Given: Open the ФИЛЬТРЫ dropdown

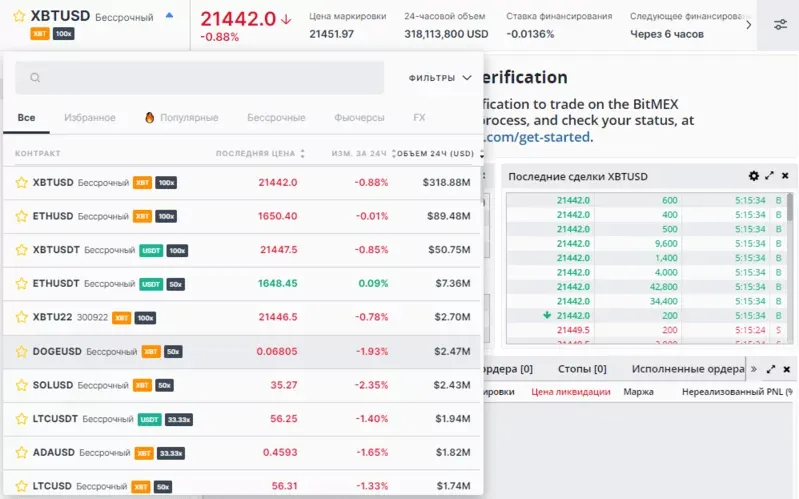Looking at the screenshot, I should click(440, 78).
